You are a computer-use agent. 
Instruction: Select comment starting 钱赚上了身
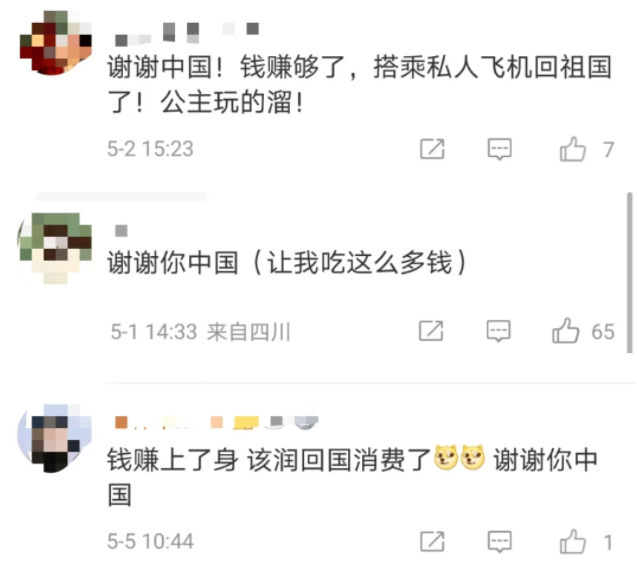pos(353,477)
